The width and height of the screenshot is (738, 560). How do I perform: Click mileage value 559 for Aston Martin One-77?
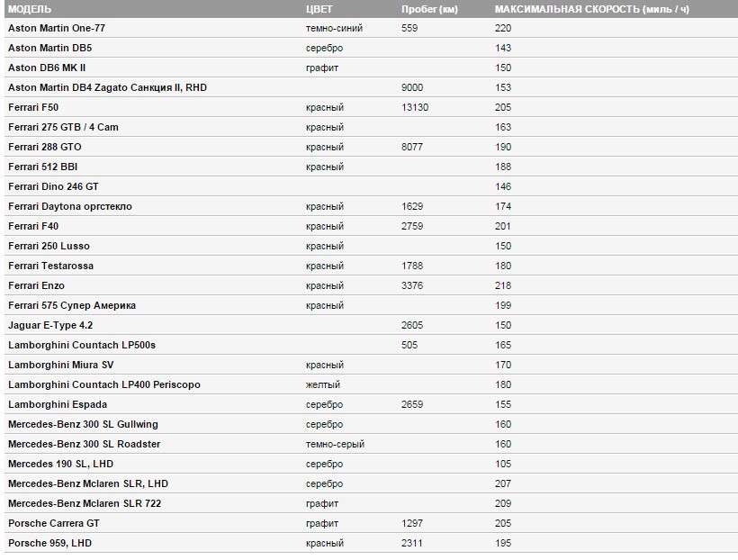click(409, 28)
